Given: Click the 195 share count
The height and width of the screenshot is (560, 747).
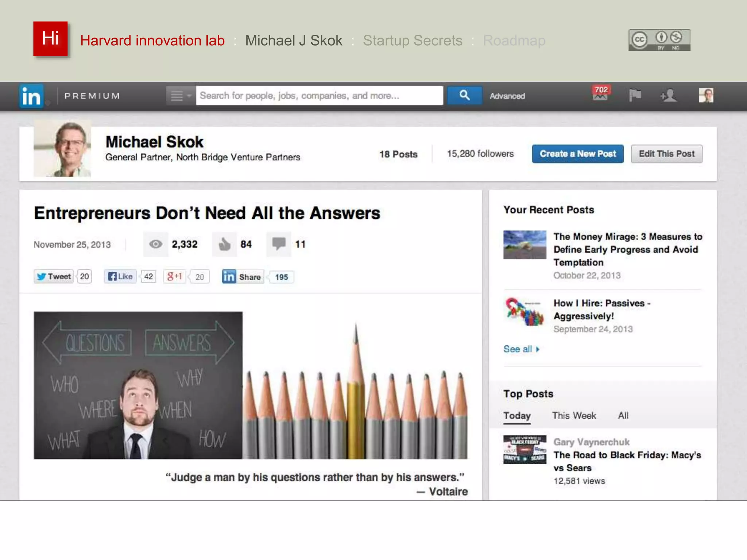Looking at the screenshot, I should pyautogui.click(x=281, y=277).
